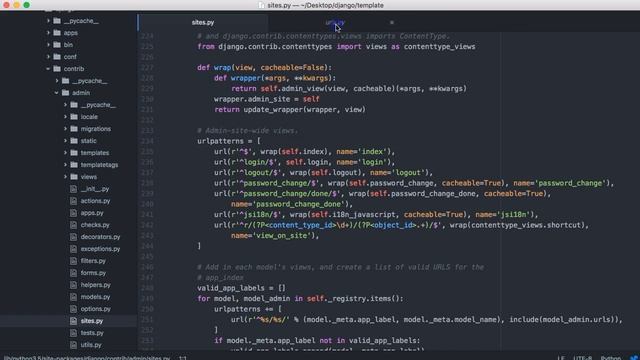Click the migrations folder icon
This screenshot has height=360, width=640.
click(x=74, y=129)
